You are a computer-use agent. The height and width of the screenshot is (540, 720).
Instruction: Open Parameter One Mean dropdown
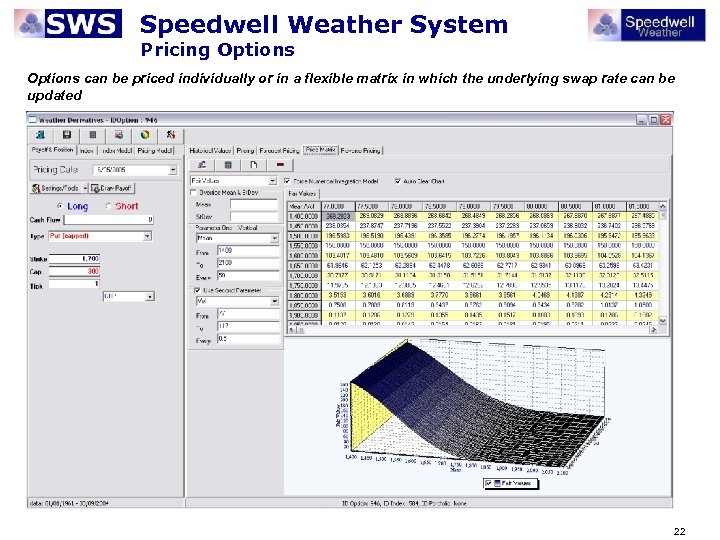275,238
